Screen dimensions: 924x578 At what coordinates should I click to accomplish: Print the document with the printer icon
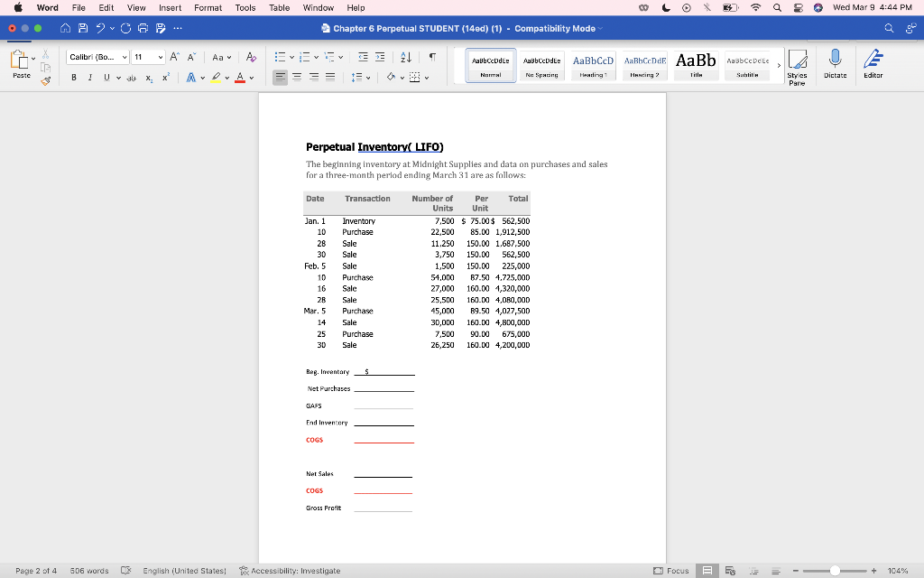click(143, 28)
